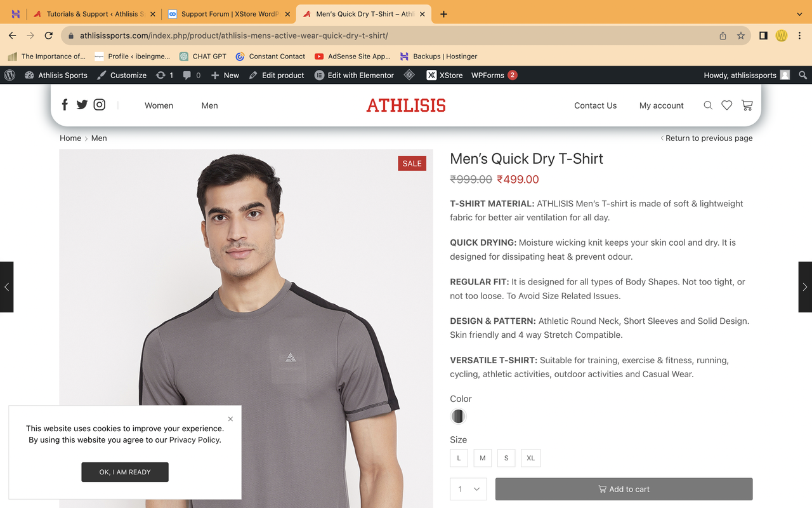Switch to Support Forum XStore tab

228,14
